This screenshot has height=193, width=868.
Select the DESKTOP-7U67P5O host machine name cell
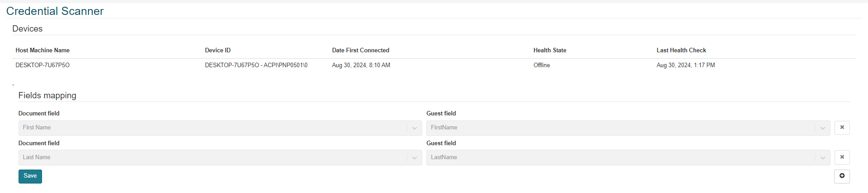tap(42, 65)
